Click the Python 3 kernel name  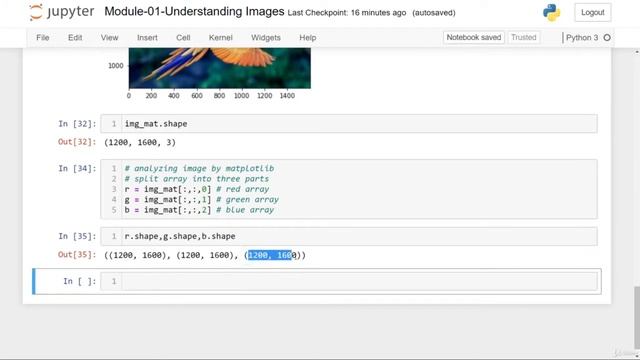582,38
